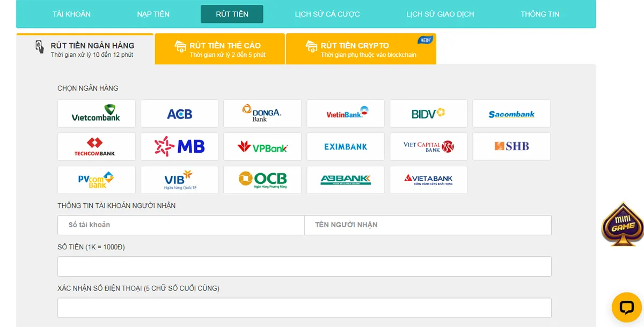Select the RÚT TIỀN menu item
Screen dimensions: 644x327
click(x=232, y=14)
